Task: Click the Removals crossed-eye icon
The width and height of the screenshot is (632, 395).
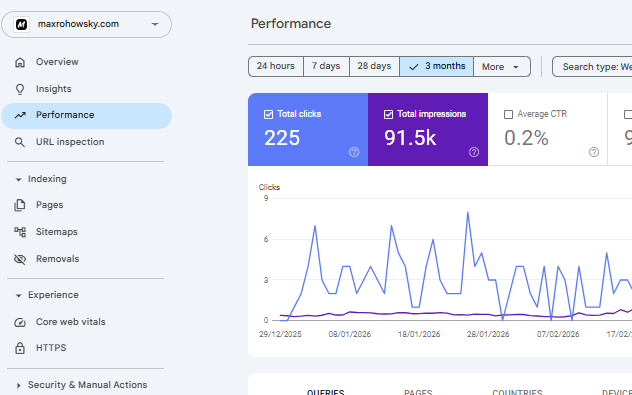Action: pos(20,259)
